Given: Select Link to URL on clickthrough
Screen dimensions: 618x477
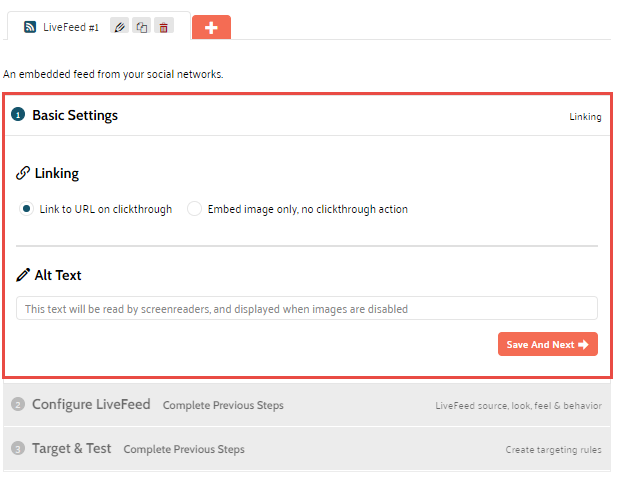Looking at the screenshot, I should [x=27, y=209].
